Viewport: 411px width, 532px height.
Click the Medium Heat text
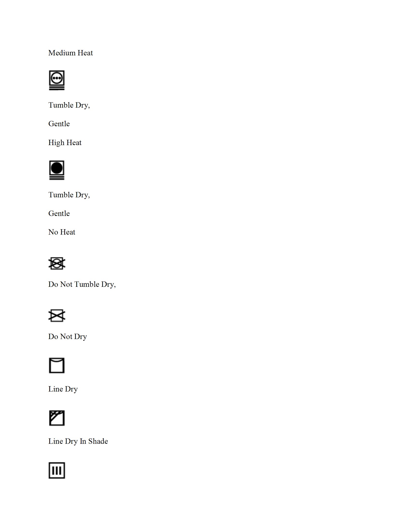[71, 53]
